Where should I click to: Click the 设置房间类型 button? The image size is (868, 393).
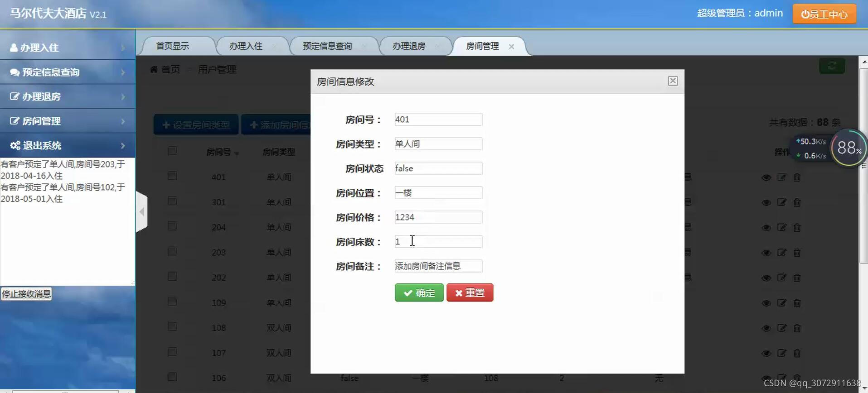pos(196,125)
